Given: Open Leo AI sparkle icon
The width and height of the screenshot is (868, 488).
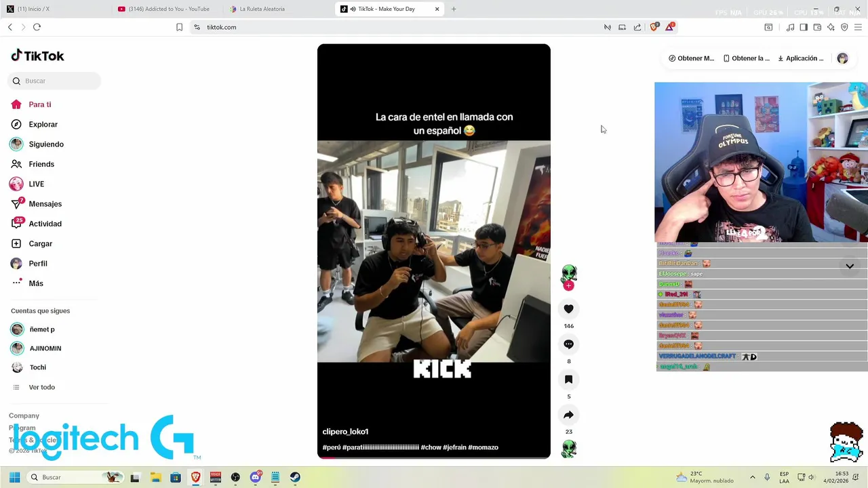Looking at the screenshot, I should point(831,27).
